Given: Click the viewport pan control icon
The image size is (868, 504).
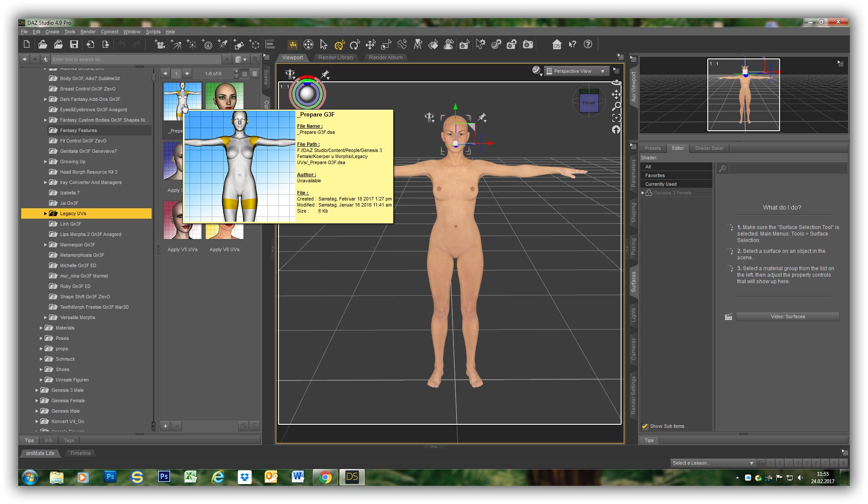Looking at the screenshot, I should [x=616, y=94].
